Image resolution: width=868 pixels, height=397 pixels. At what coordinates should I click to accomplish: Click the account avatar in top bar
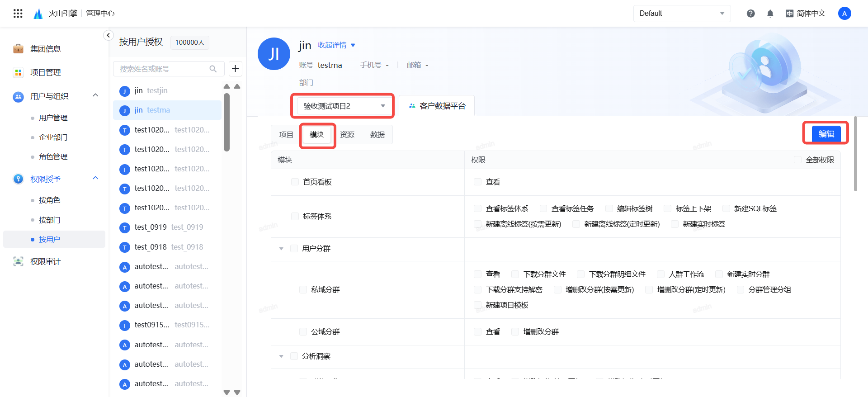coord(844,14)
